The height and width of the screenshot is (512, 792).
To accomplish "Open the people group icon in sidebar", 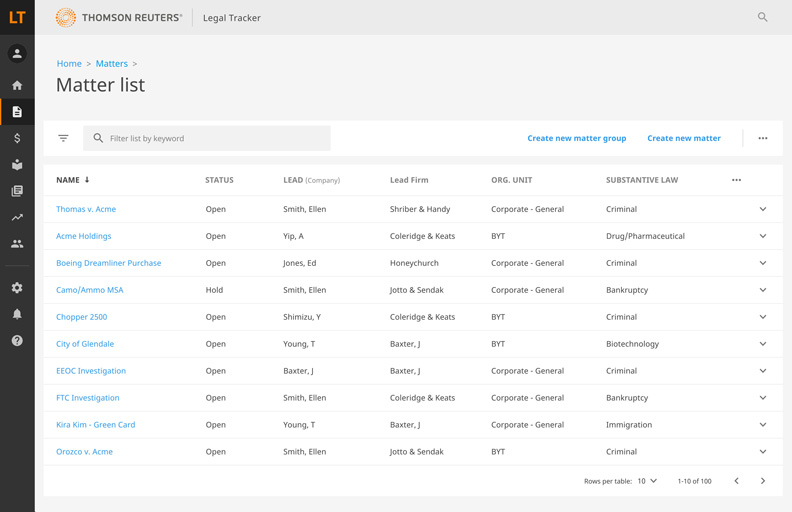I will tap(17, 244).
